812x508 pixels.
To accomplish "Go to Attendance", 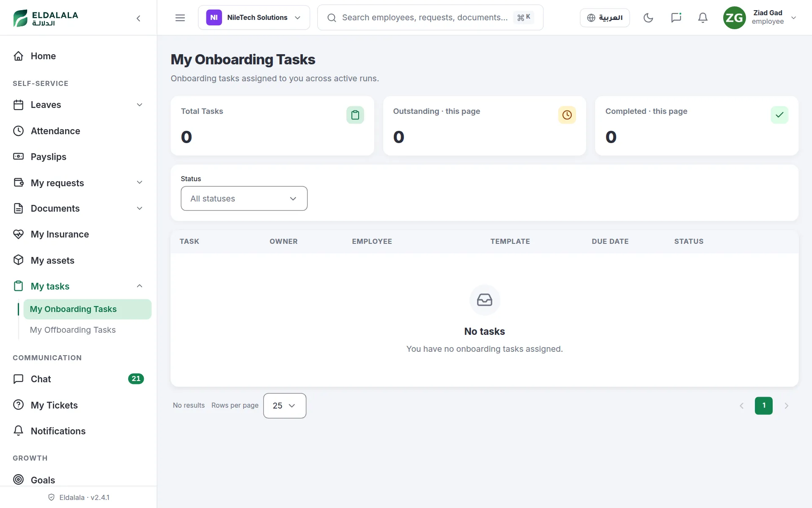I will tap(78, 131).
